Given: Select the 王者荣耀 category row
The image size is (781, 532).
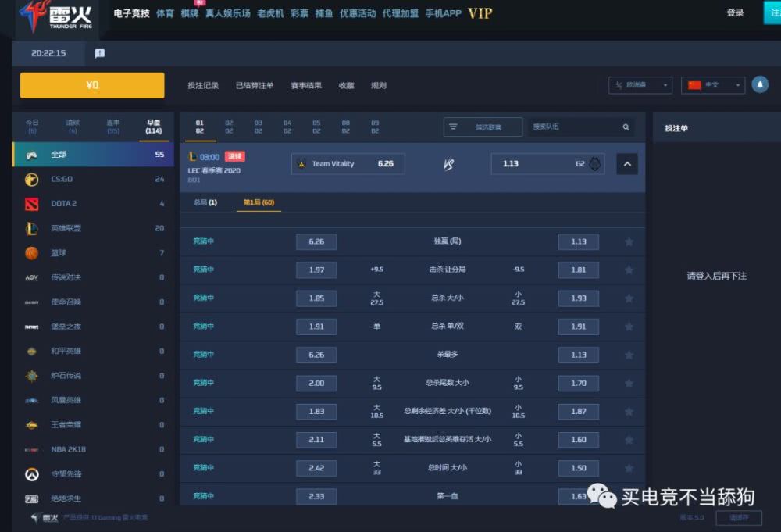Looking at the screenshot, I should tap(93, 425).
